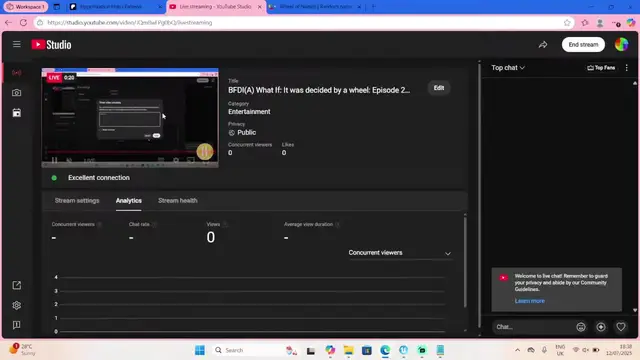Open preview player settings gear
This screenshot has height=360, width=640.
click(x=176, y=160)
